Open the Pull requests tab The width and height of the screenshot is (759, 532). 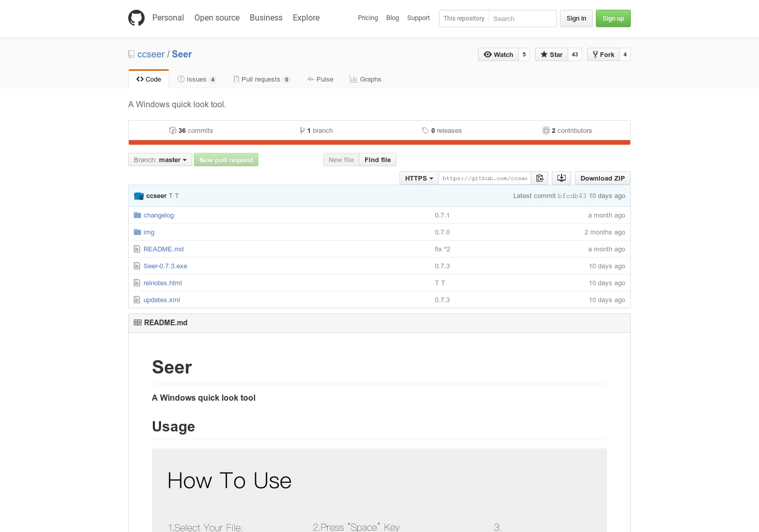pyautogui.click(x=262, y=79)
